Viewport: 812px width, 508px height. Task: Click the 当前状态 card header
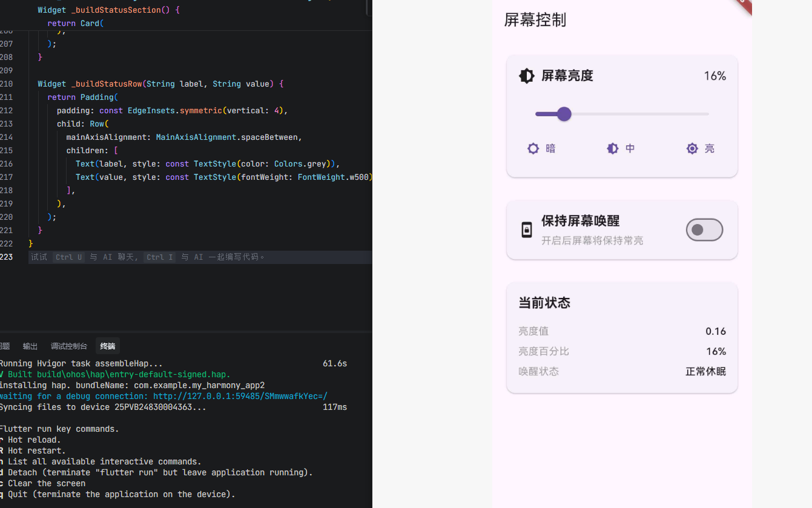click(x=543, y=303)
